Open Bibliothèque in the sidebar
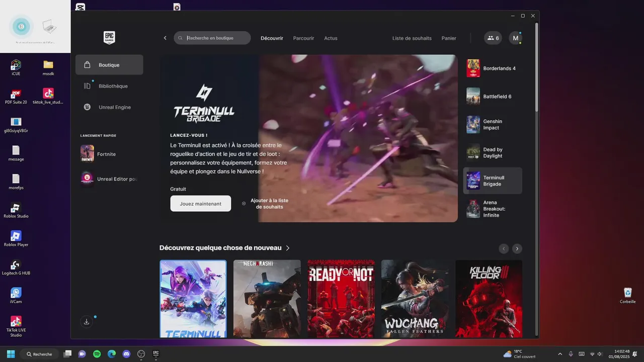The height and width of the screenshot is (362, 644). (109, 86)
